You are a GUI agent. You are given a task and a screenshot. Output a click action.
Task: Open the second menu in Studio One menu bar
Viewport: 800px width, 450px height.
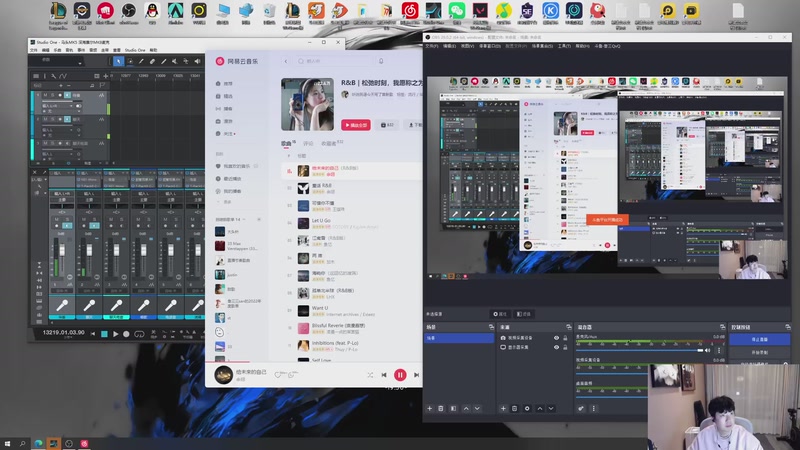[x=45, y=50]
